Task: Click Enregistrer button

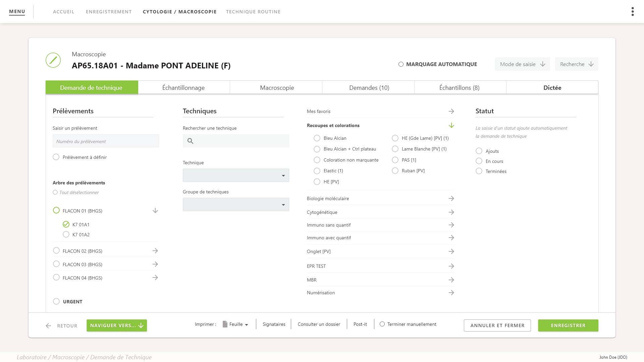Action: pos(568,325)
